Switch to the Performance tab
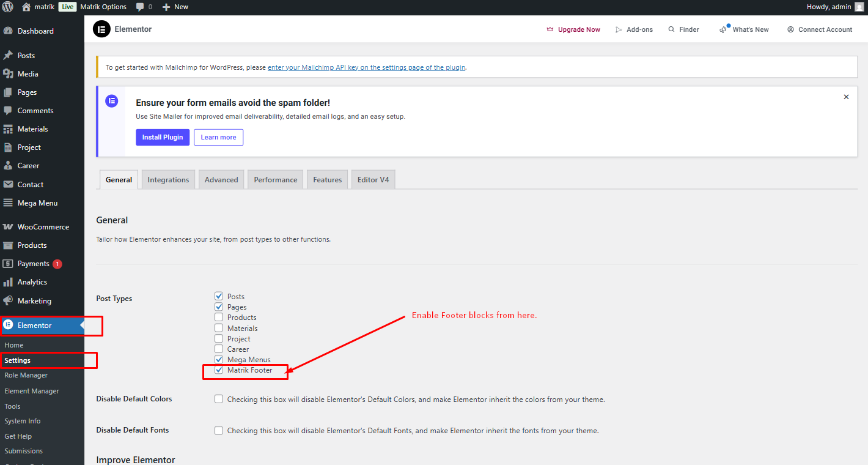 click(x=276, y=180)
